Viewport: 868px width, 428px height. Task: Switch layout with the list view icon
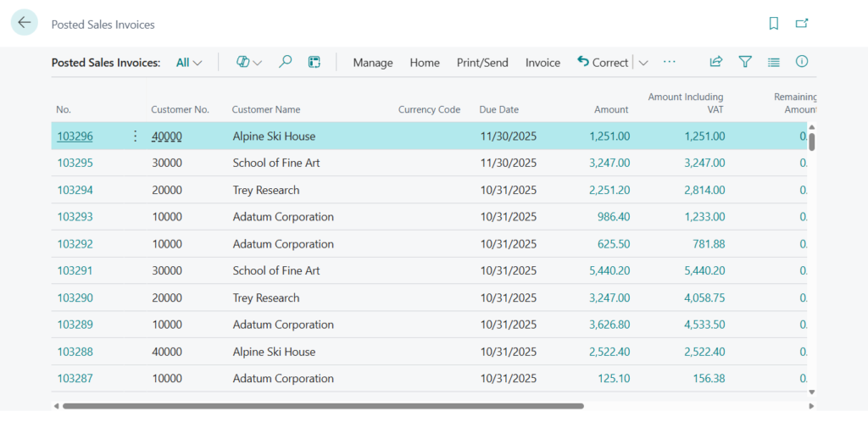[773, 62]
